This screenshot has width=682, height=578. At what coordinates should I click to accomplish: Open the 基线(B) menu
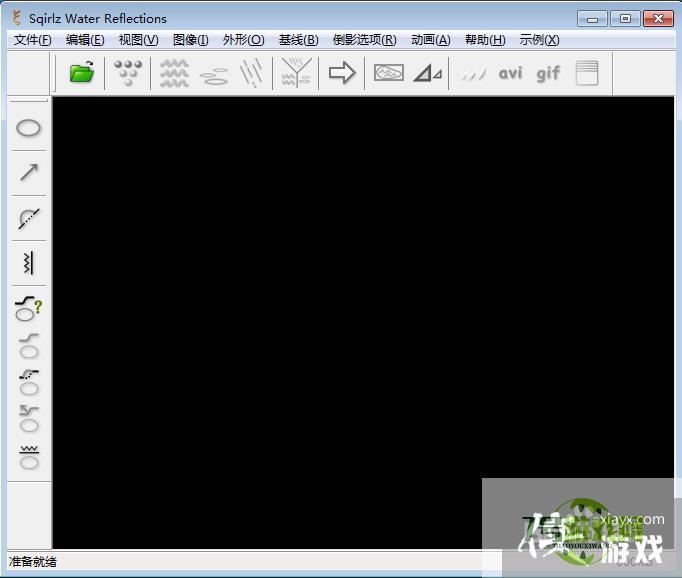298,40
